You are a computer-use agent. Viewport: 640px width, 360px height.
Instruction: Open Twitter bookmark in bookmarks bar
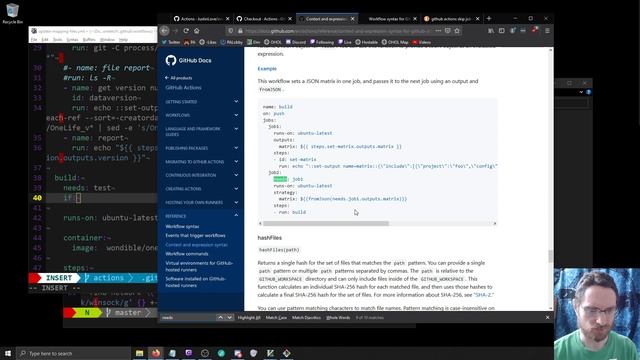(171, 42)
